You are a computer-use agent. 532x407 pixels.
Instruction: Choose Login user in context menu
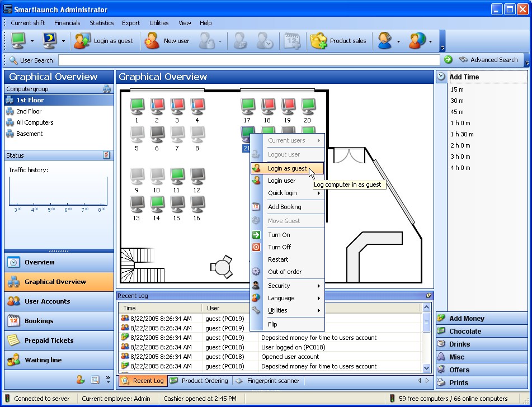tap(287, 181)
